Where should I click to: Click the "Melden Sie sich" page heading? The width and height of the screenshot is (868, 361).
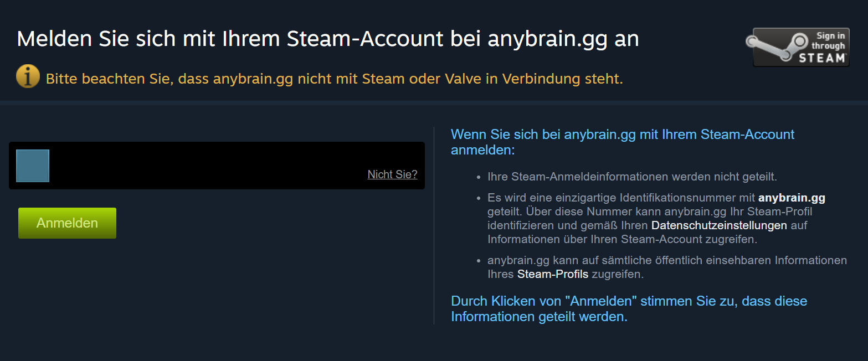[x=328, y=39]
